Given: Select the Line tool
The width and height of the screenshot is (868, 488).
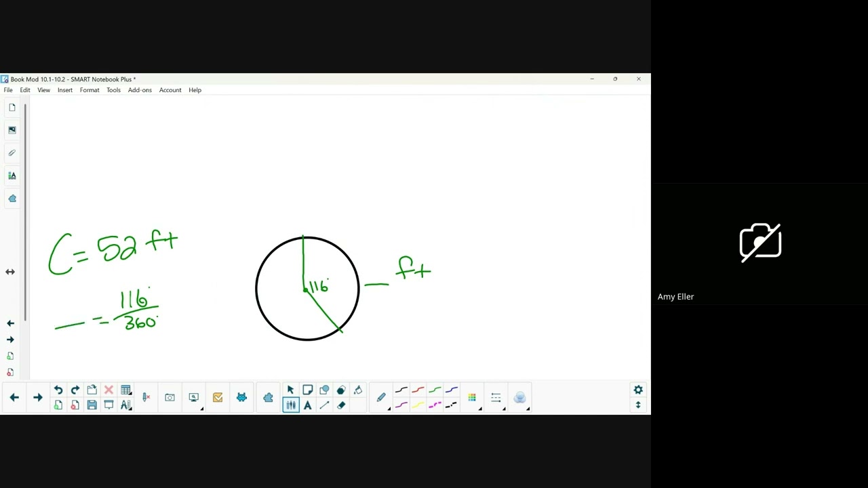Looking at the screenshot, I should point(324,405).
